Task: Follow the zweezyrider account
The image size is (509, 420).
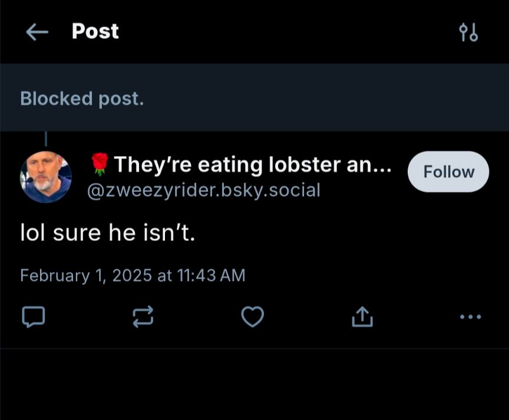Action: click(x=448, y=171)
